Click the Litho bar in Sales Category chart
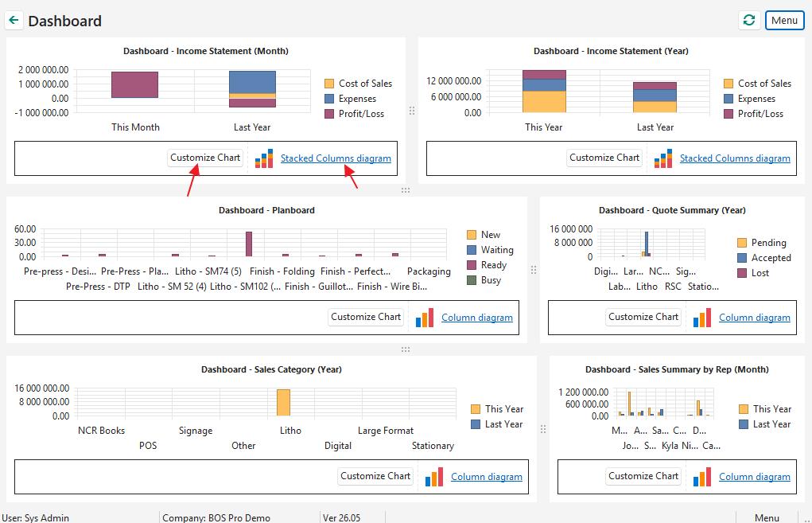812x523 pixels. tap(283, 402)
